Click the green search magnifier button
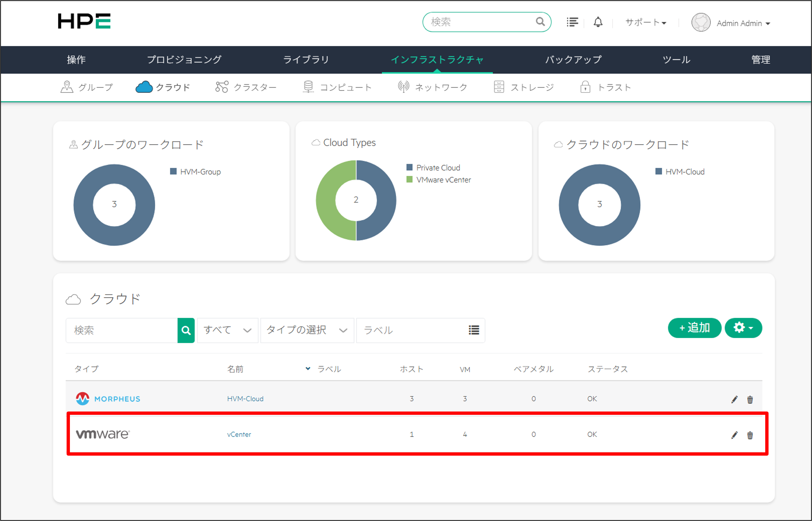Screen dimensions: 812x521 pyautogui.click(x=186, y=330)
